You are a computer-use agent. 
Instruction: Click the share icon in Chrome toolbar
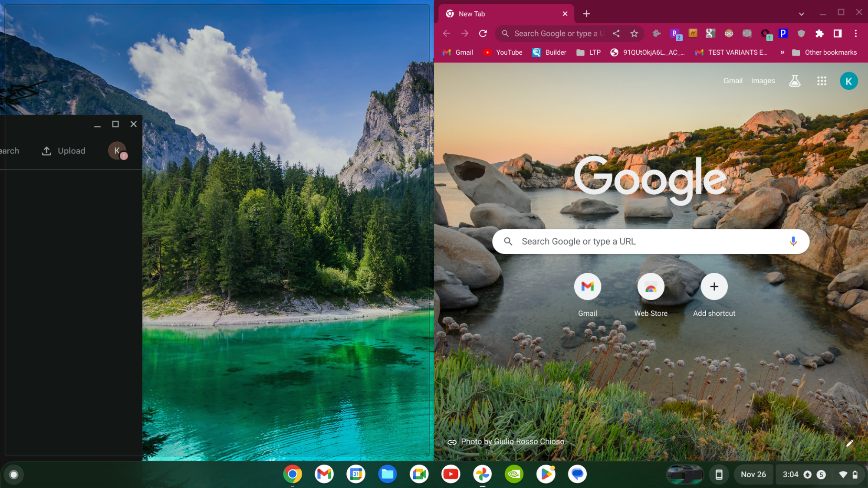(x=616, y=33)
